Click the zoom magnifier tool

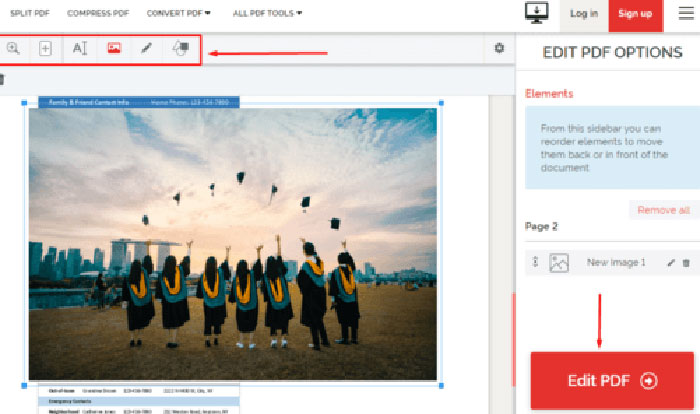(x=14, y=48)
